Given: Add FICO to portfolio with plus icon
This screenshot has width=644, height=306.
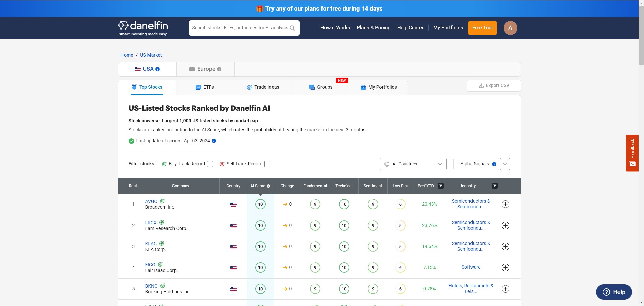Looking at the screenshot, I should (505, 268).
